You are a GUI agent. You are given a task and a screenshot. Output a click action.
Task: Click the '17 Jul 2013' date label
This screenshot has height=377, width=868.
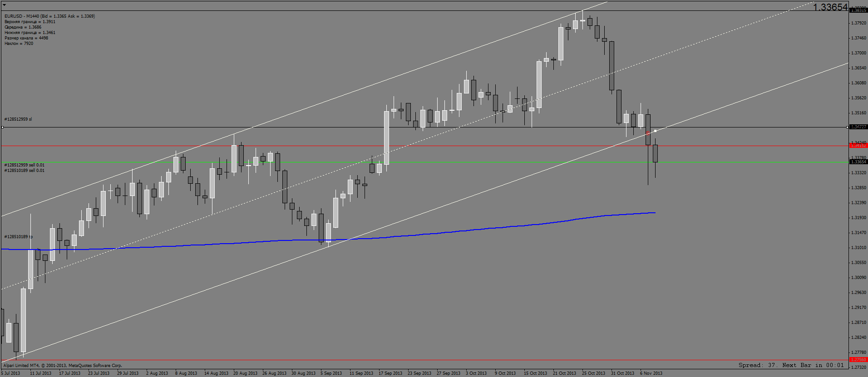pos(69,373)
